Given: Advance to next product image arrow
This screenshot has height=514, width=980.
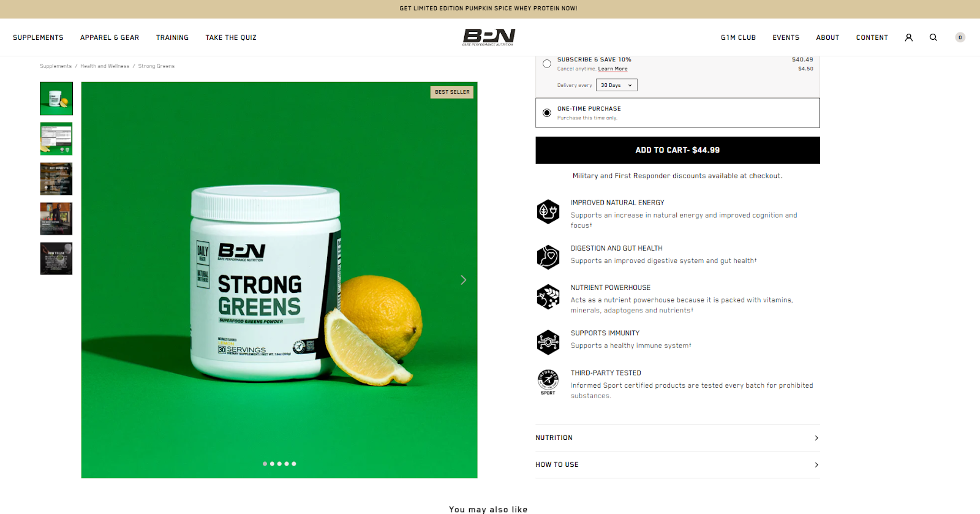Looking at the screenshot, I should (464, 280).
